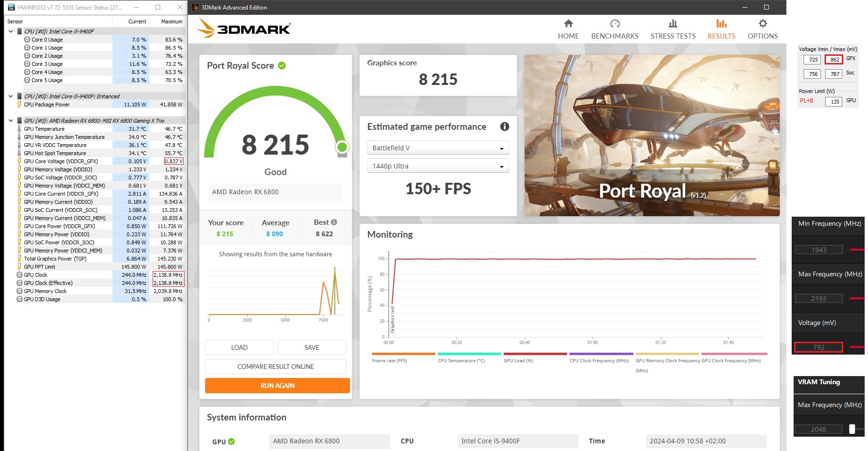Open OPTIONS gear tab
The height and width of the screenshot is (451, 868).
pyautogui.click(x=763, y=29)
